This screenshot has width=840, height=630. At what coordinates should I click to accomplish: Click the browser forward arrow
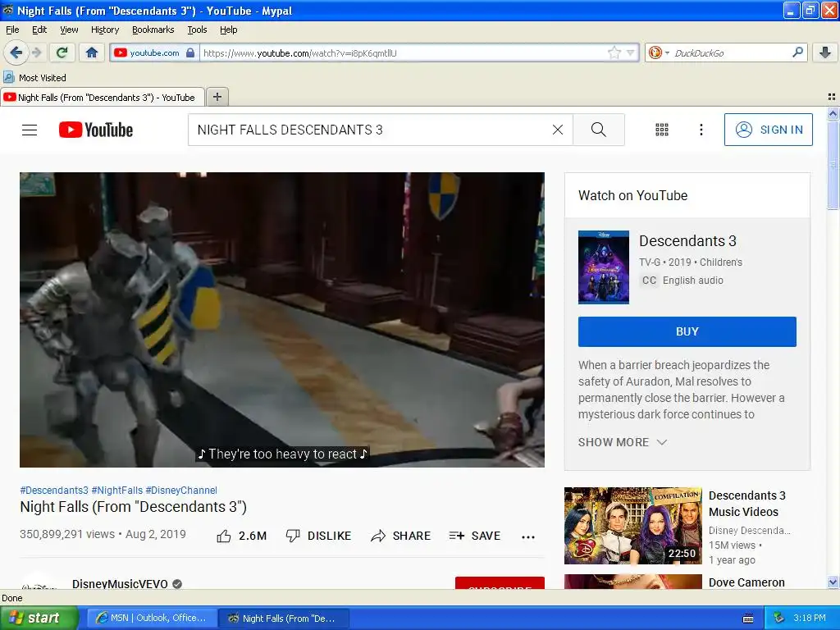[36, 52]
